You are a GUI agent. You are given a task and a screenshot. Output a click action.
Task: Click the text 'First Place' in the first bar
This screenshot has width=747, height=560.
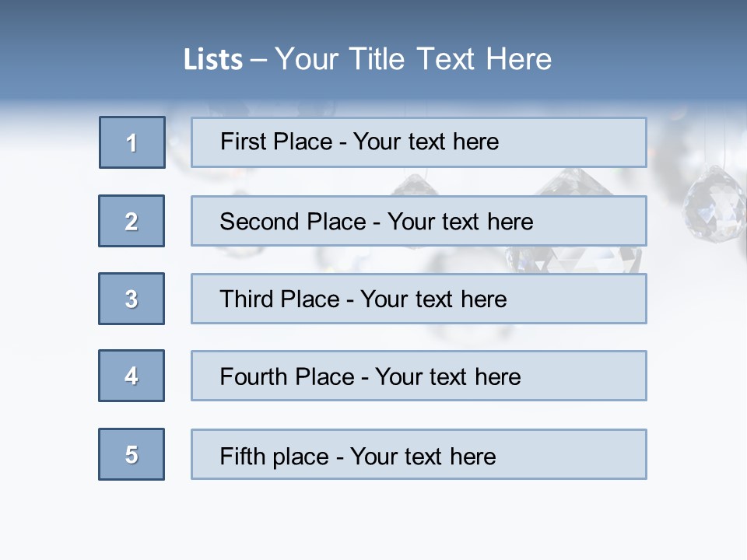click(276, 142)
